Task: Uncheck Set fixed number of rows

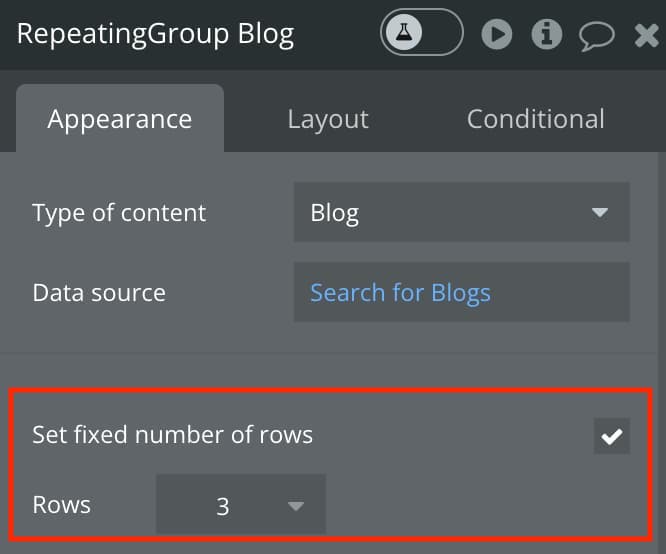Action: click(612, 436)
